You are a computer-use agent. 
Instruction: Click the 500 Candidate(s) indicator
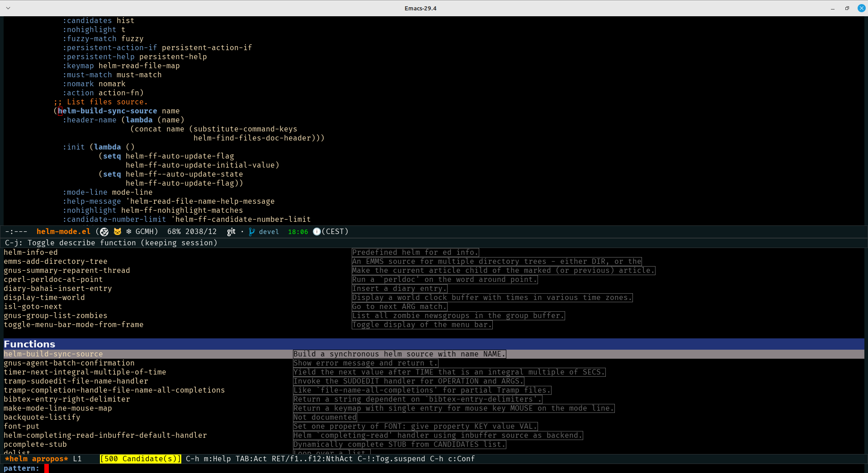coord(141,459)
